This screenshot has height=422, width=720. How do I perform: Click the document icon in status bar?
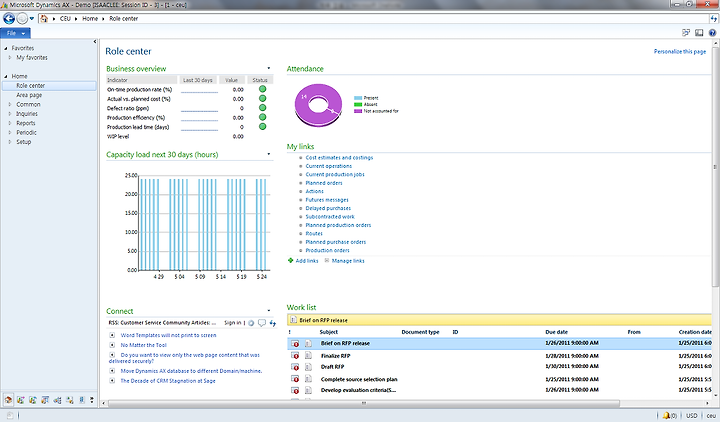click(10, 416)
